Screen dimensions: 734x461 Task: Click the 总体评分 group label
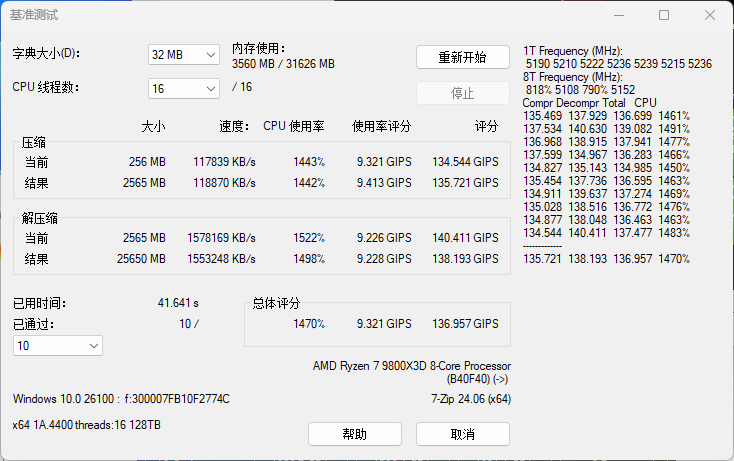tap(276, 303)
